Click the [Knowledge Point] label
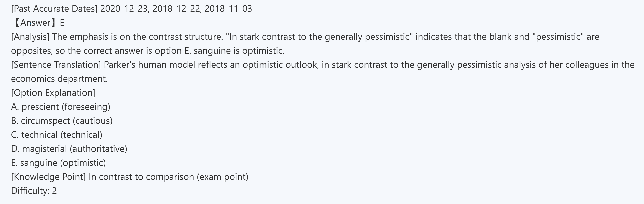 coord(48,177)
